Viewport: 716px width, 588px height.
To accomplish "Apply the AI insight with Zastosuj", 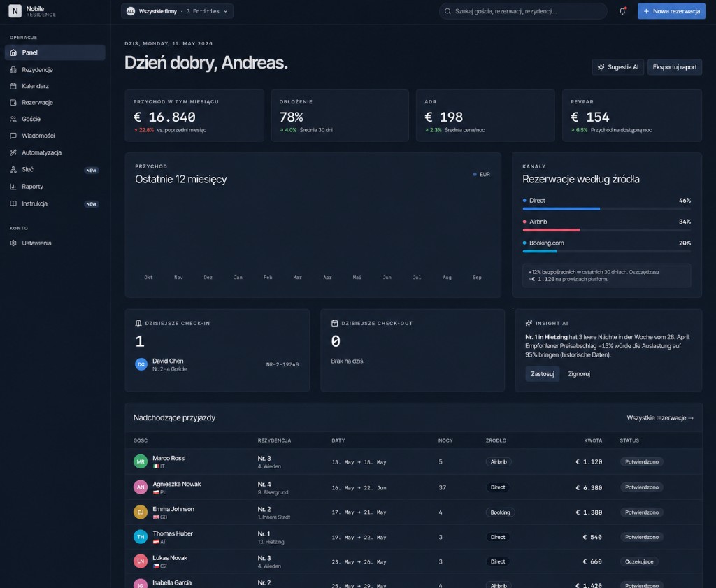I will 542,374.
